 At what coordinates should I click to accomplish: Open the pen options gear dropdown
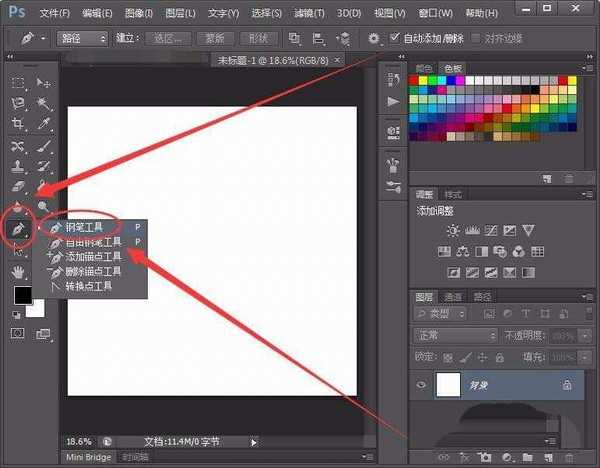coord(374,38)
